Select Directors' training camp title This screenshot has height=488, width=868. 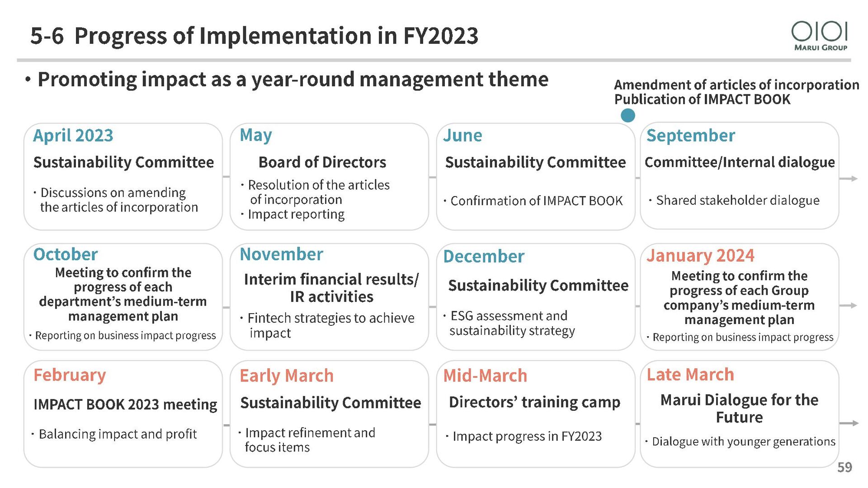click(x=535, y=402)
